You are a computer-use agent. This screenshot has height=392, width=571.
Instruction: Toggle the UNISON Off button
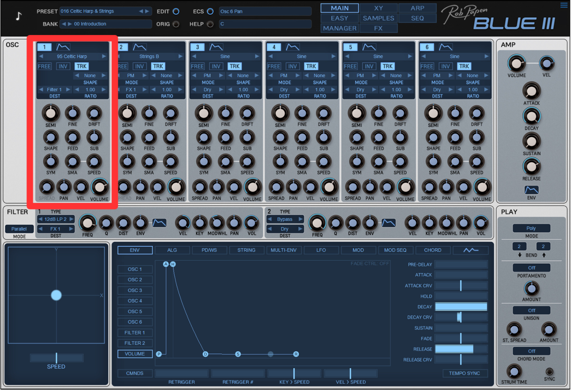(531, 311)
